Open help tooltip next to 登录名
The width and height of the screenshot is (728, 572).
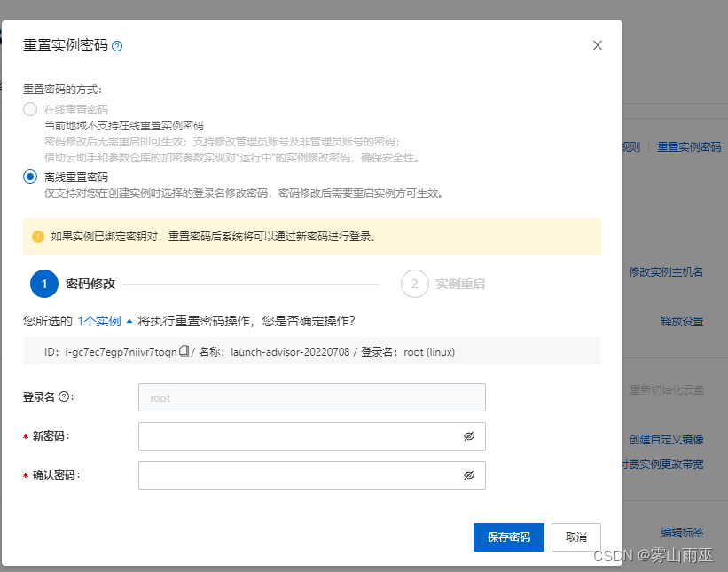click(x=65, y=396)
